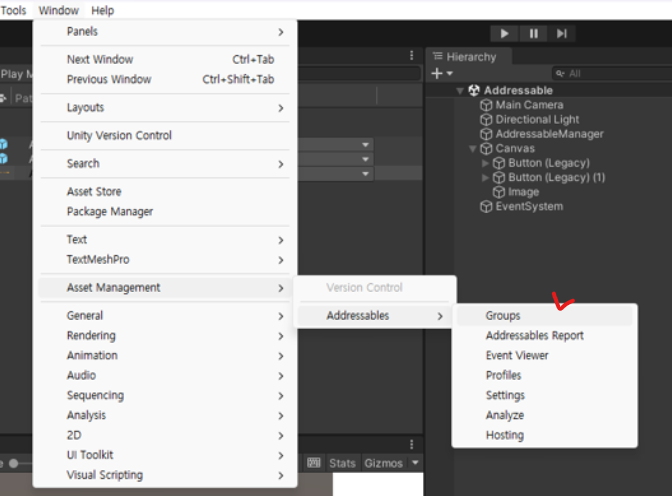Image resolution: width=672 pixels, height=496 pixels.
Task: Select the Image object cube icon
Action: click(x=499, y=192)
